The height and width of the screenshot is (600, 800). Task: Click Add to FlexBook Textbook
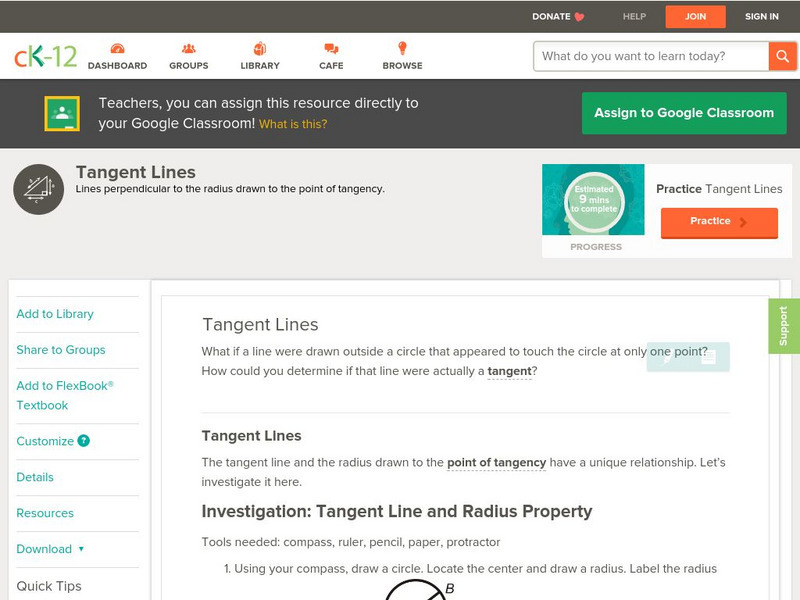(65, 395)
